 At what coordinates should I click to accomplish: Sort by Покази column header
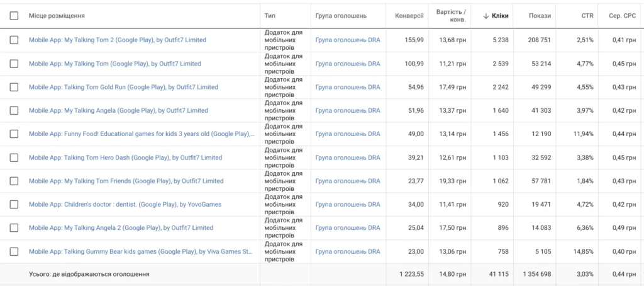click(540, 16)
